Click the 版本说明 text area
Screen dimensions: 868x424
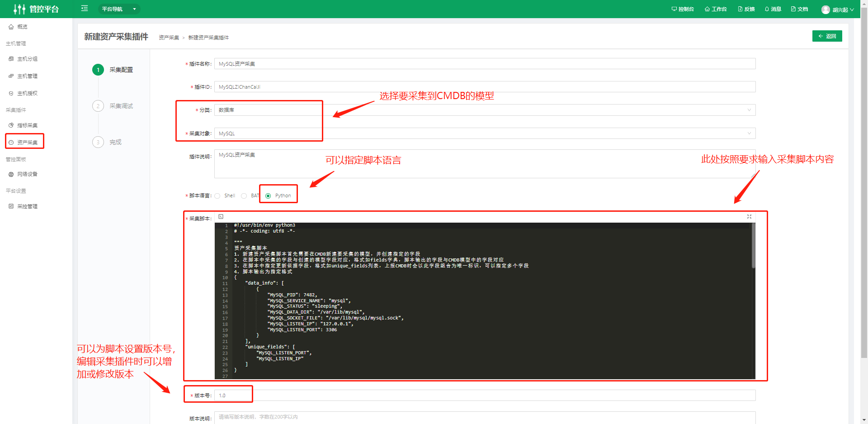click(485, 418)
